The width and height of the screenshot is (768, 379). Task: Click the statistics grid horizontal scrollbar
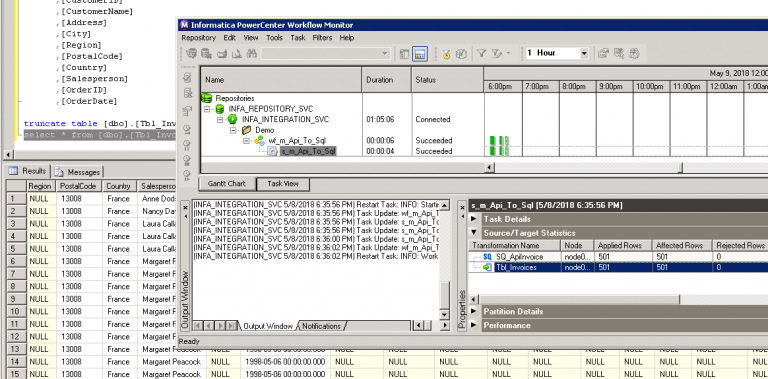[x=580, y=299]
